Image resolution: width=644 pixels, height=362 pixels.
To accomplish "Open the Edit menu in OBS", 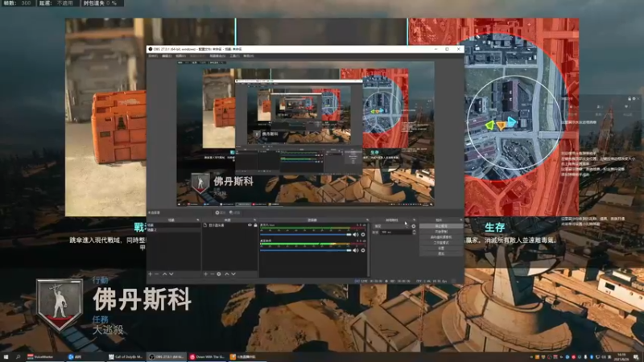I will click(167, 56).
